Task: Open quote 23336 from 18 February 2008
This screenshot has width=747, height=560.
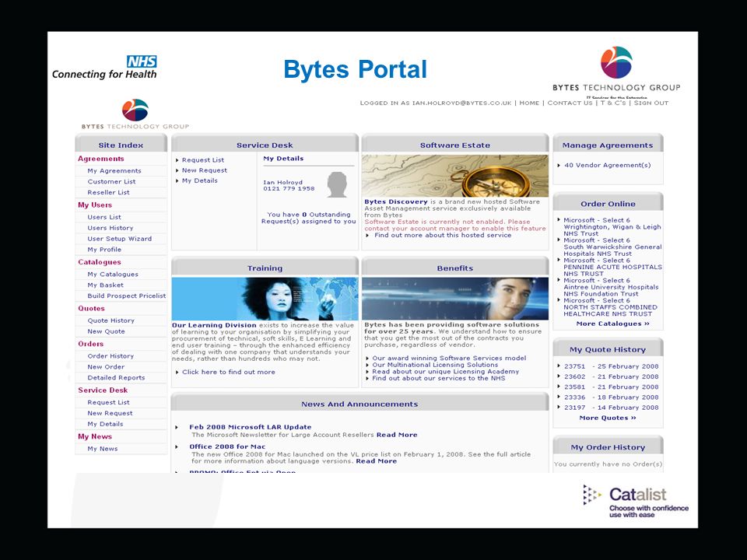Action: coord(612,397)
